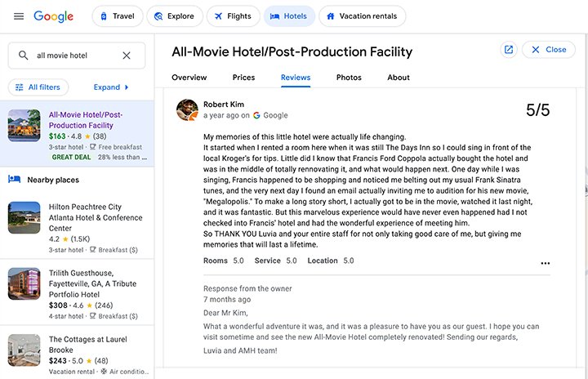Open Trilith Guesthouse thumbnail image
Viewport: 588px width, 379px height.
pyautogui.click(x=24, y=283)
